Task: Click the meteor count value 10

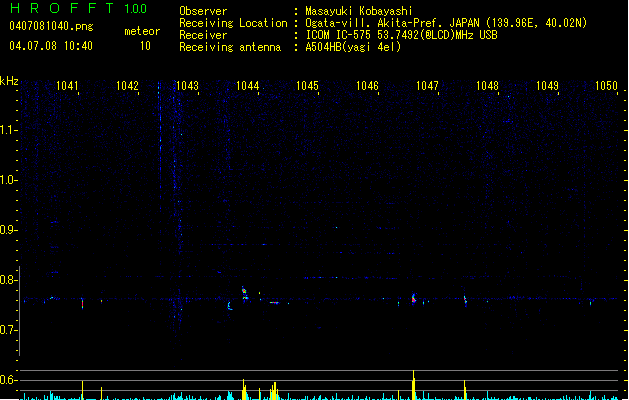Action: tap(145, 46)
